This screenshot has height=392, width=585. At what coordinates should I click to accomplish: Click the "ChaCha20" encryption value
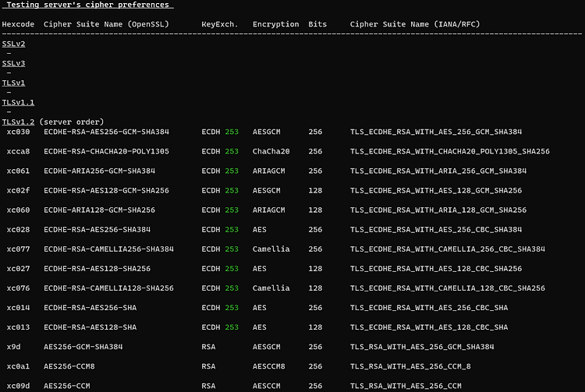(271, 151)
